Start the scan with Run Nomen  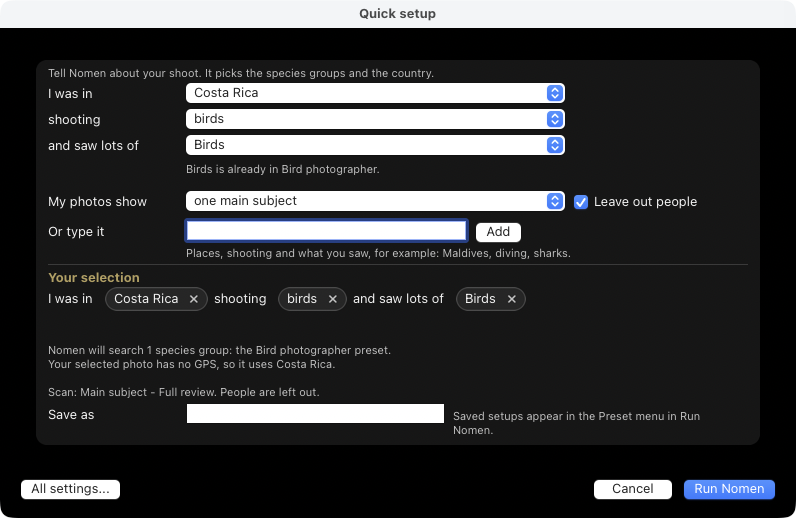tap(729, 489)
